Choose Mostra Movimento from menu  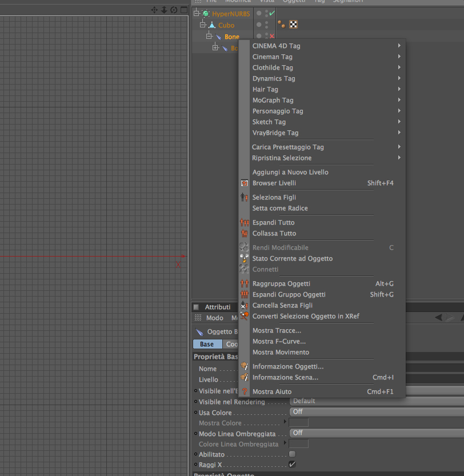[322, 353]
